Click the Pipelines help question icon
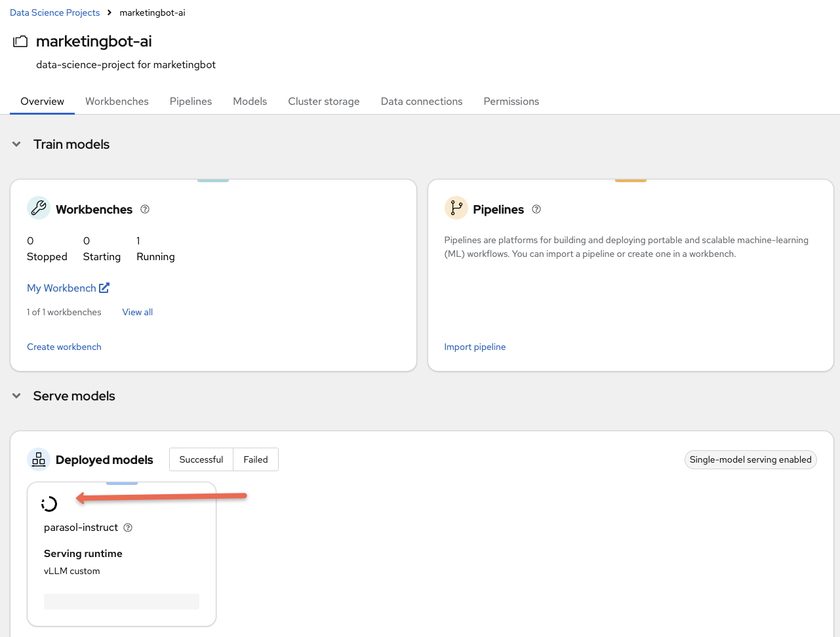840x637 pixels. click(x=536, y=209)
